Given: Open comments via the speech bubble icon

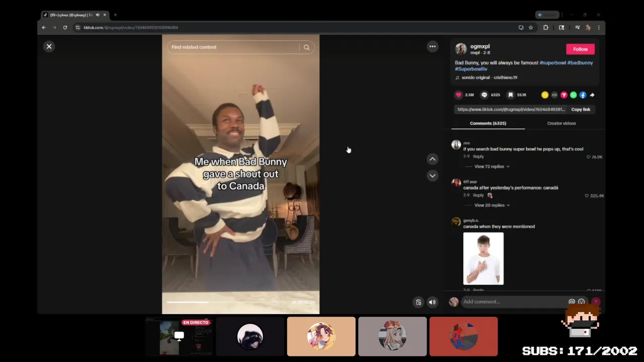Looking at the screenshot, I should tap(485, 95).
